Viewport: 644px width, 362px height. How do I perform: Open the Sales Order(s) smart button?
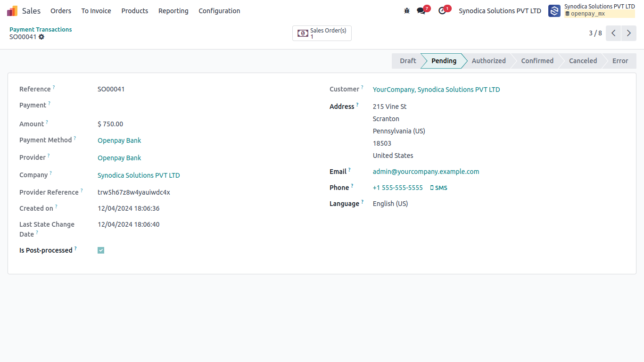pos(322,33)
